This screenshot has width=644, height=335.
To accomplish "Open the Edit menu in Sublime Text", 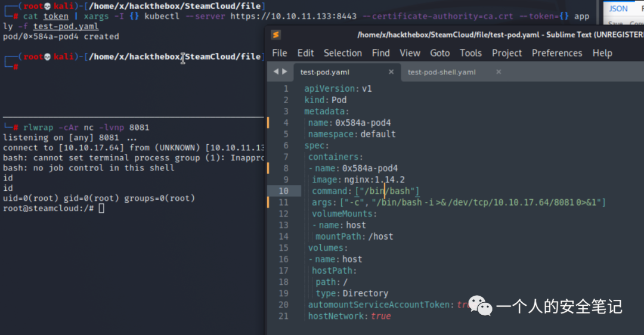I will point(305,53).
